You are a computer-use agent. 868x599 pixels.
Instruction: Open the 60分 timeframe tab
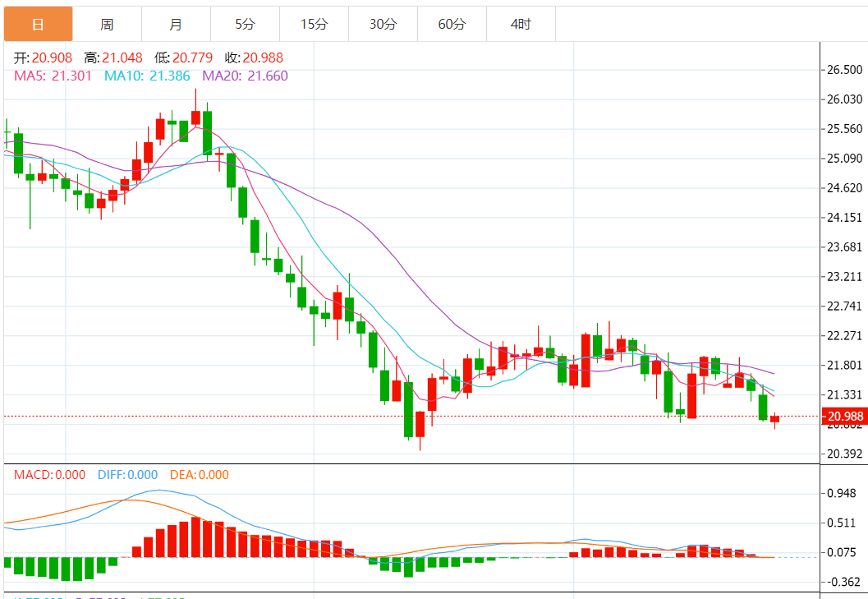pos(452,25)
